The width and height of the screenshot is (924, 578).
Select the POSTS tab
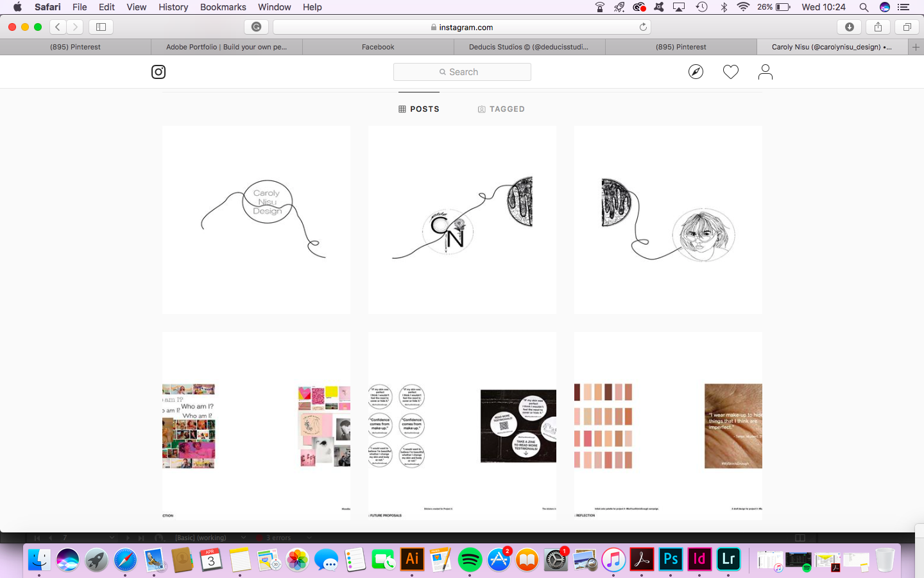[419, 109]
